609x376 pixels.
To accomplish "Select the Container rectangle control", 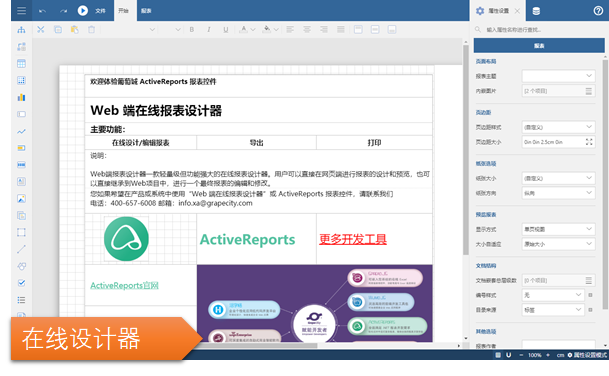I will (21, 232).
